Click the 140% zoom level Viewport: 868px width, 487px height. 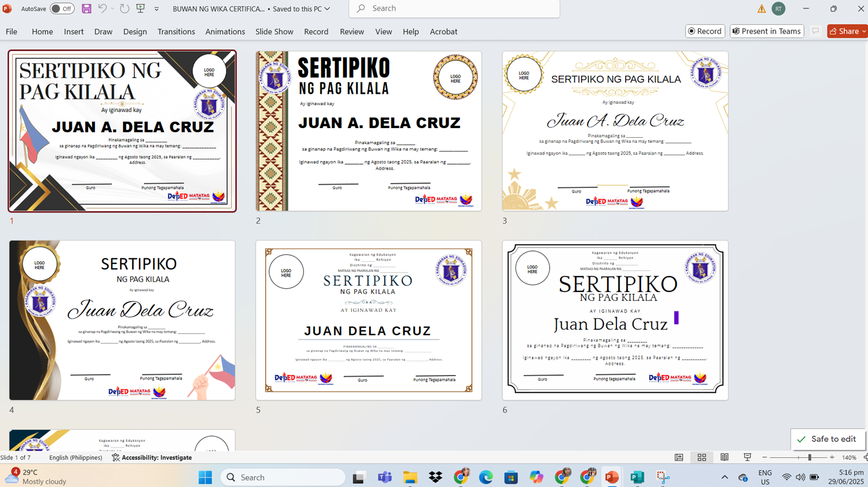[x=849, y=457]
